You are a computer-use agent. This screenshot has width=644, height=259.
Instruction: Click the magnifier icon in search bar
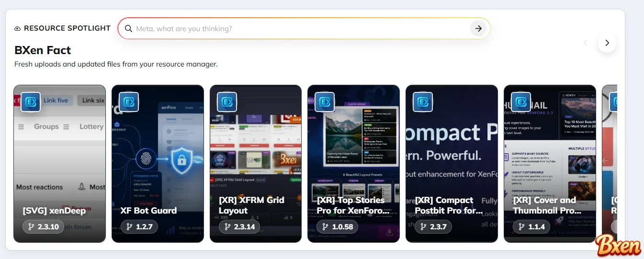(x=128, y=29)
